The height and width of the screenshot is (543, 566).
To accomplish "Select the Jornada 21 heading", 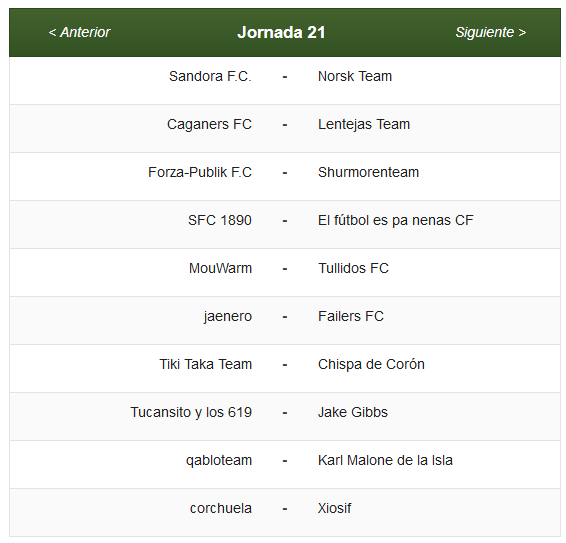I will click(x=281, y=32).
